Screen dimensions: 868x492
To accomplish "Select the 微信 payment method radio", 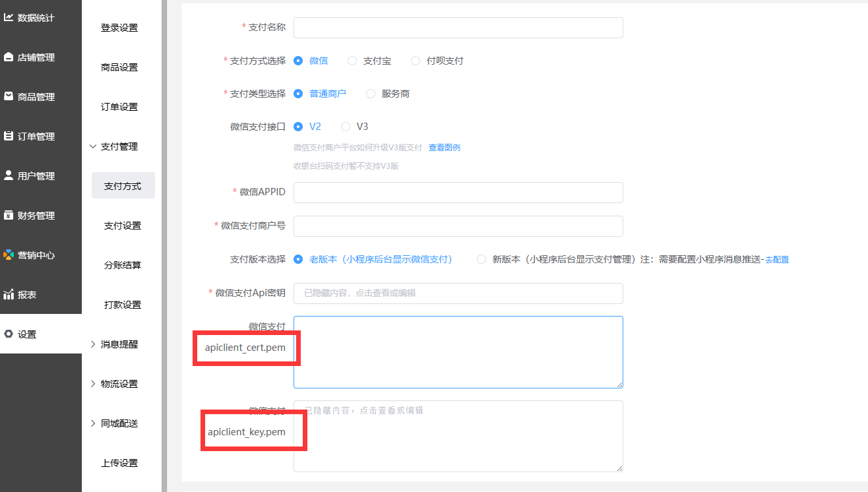I will pos(298,61).
